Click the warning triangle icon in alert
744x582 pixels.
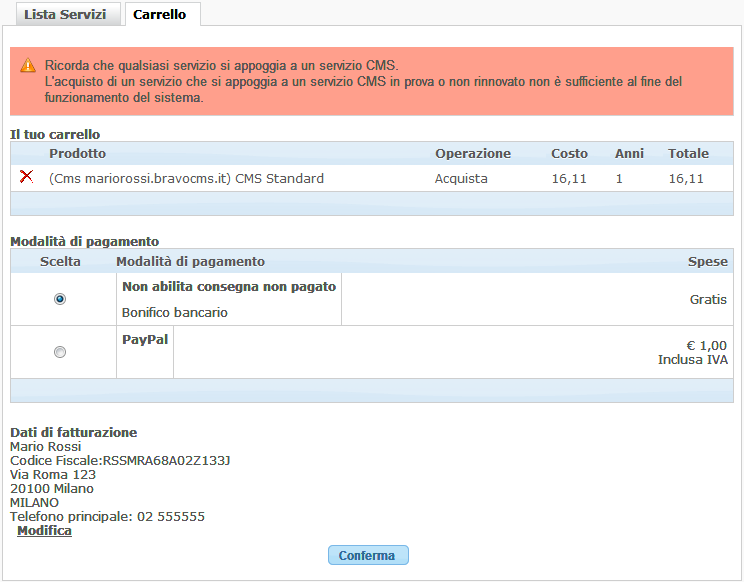(x=28, y=65)
